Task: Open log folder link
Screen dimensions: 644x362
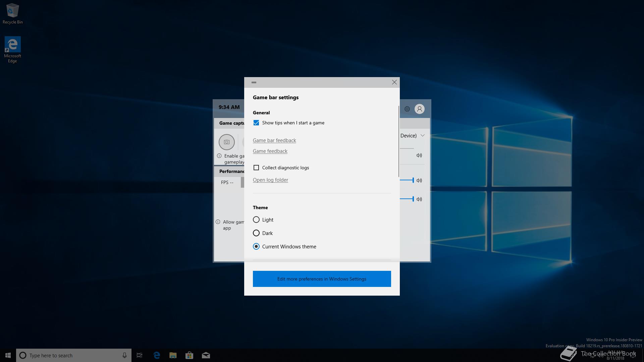Action: click(270, 180)
